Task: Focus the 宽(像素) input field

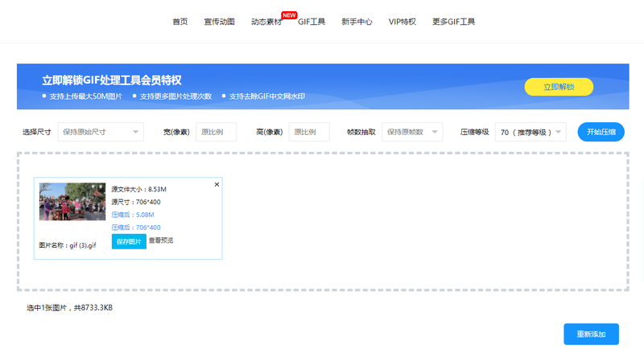Action: click(x=216, y=132)
